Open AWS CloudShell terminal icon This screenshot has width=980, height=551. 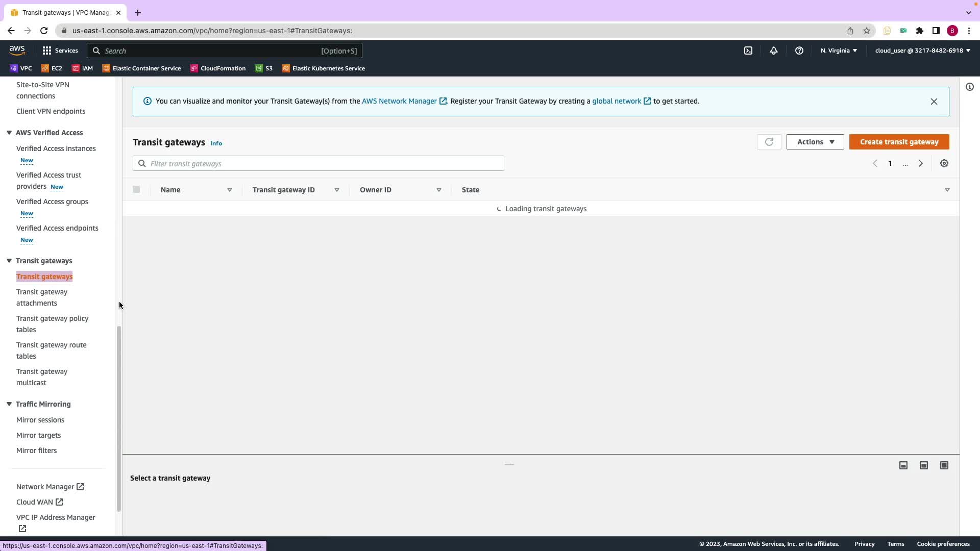point(748,51)
